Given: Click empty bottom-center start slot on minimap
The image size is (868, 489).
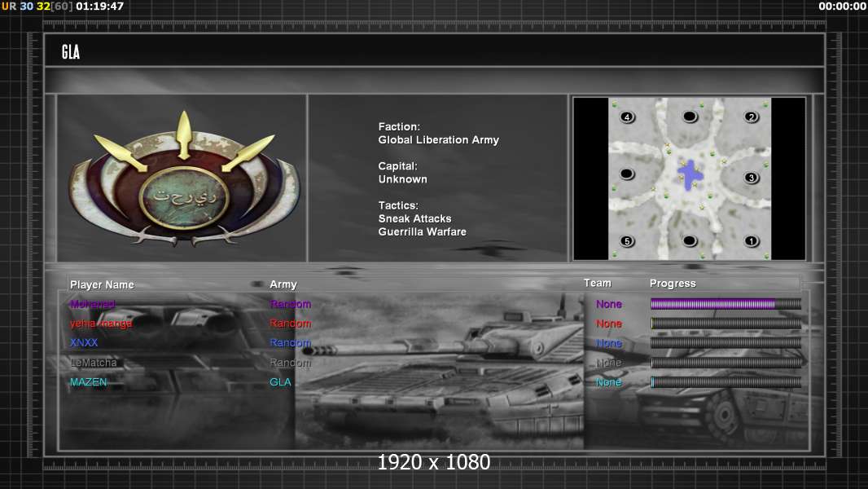Looking at the screenshot, I should tap(690, 241).
